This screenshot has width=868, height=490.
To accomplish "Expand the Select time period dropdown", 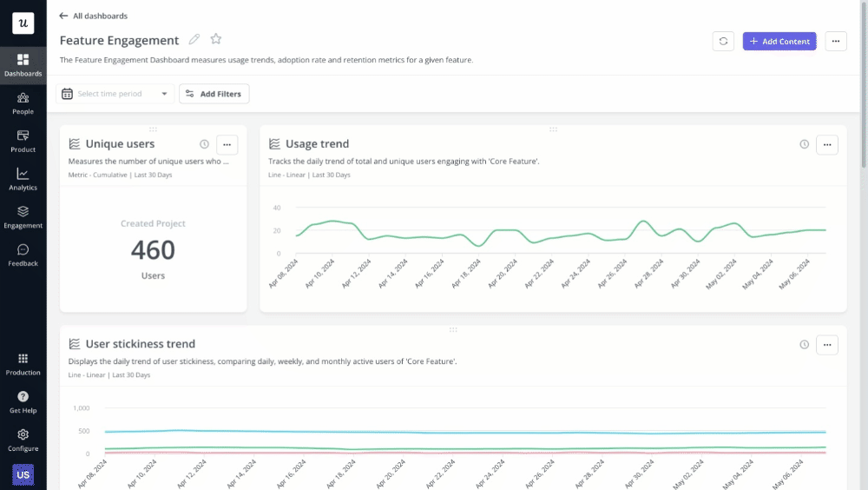I will (x=115, y=94).
